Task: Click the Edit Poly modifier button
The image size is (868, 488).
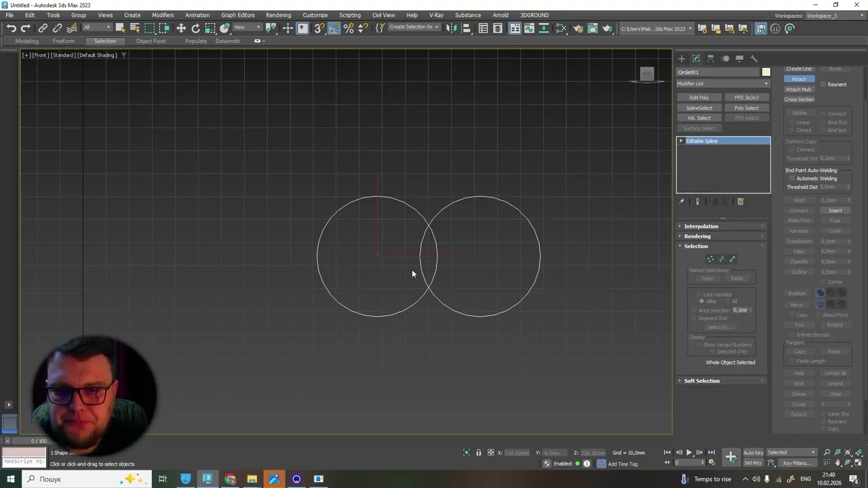Action: pyautogui.click(x=699, y=98)
